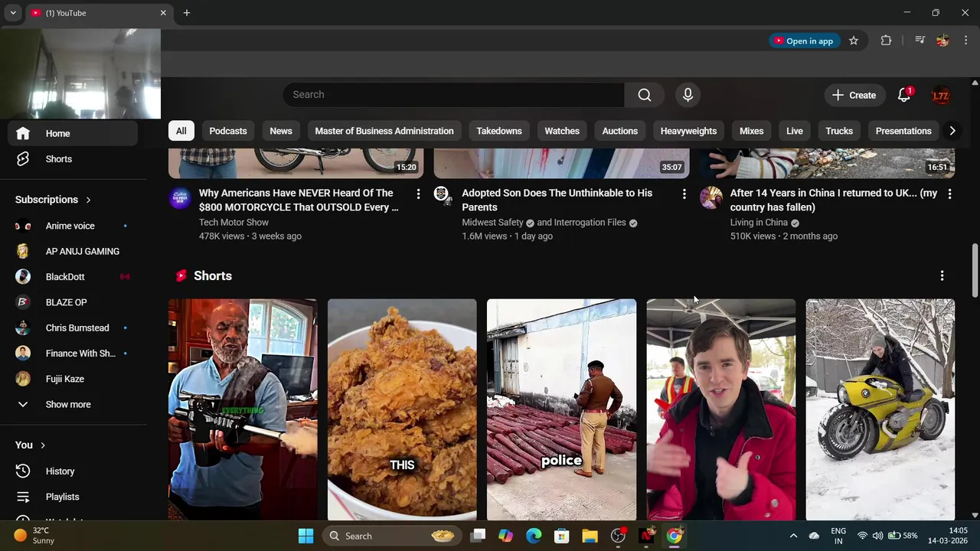The width and height of the screenshot is (980, 551).
Task: Open media controls icon in toolbar
Action: tap(920, 41)
